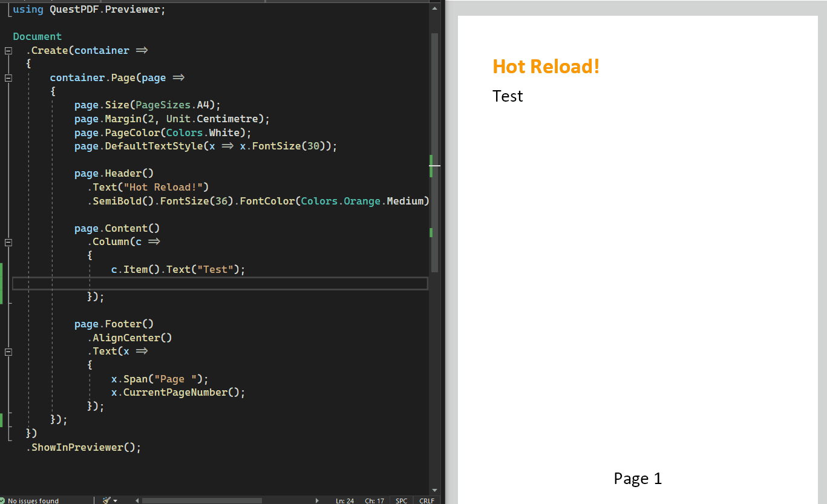The height and width of the screenshot is (504, 827).
Task: Collapse the page.Footer Text block
Action: point(8,352)
